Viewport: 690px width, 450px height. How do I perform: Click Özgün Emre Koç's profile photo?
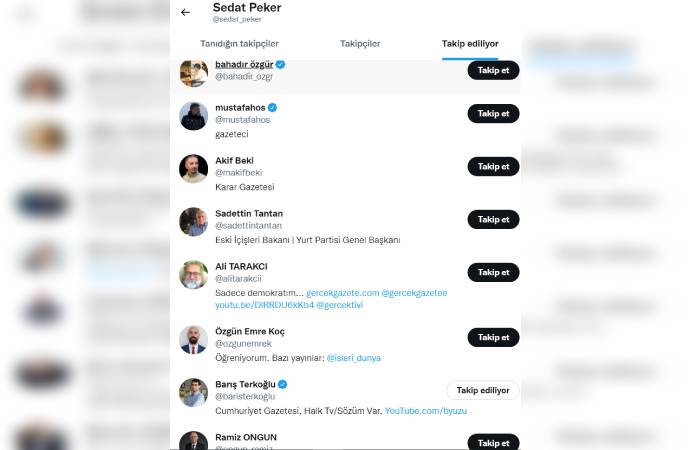pos(193,339)
